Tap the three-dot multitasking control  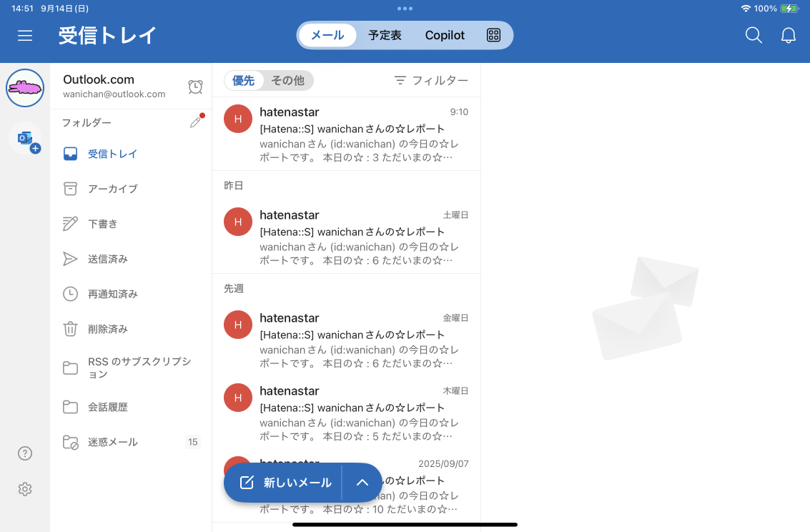click(405, 9)
